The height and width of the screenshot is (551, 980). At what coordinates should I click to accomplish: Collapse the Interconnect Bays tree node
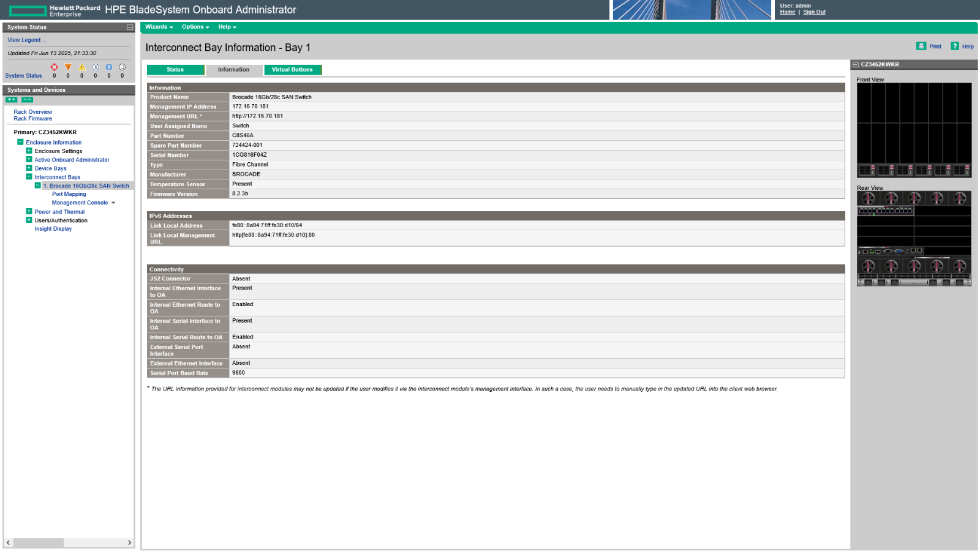tap(29, 176)
